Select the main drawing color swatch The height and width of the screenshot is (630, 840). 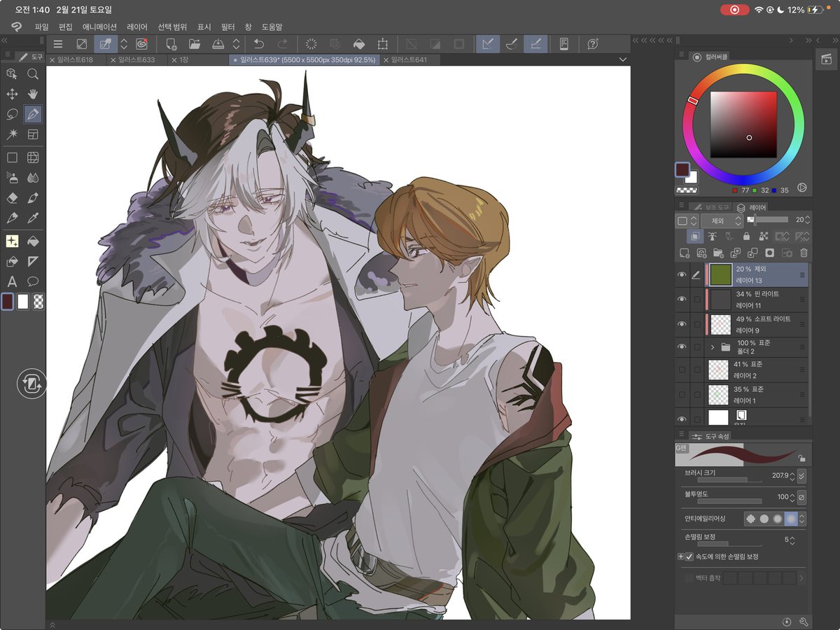(8, 302)
